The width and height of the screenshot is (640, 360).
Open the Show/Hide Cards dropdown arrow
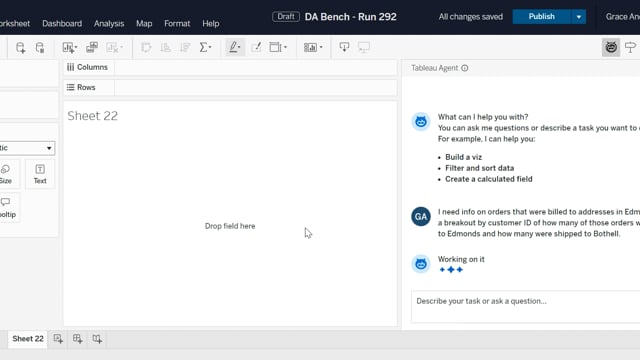[321, 47]
